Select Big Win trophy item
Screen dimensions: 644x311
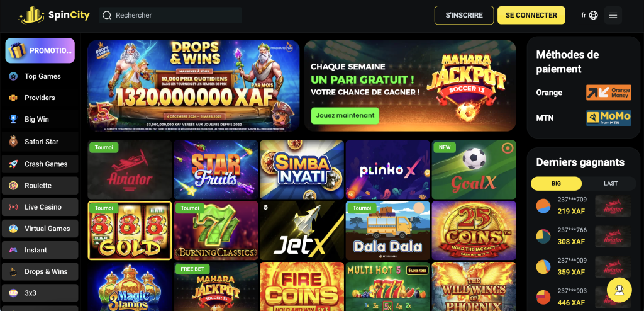(40, 119)
